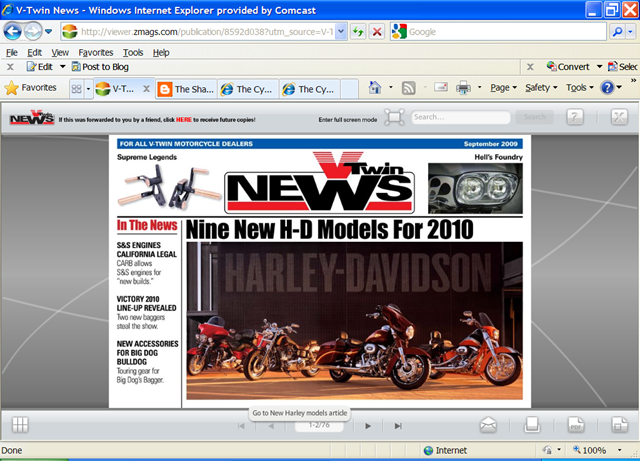Image resolution: width=640 pixels, height=461 pixels.
Task: Click the envelope share-by-email icon
Action: point(488,425)
